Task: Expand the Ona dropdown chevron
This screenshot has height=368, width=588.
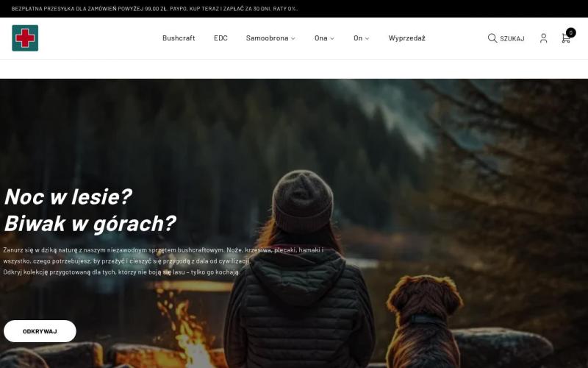Action: [332, 38]
